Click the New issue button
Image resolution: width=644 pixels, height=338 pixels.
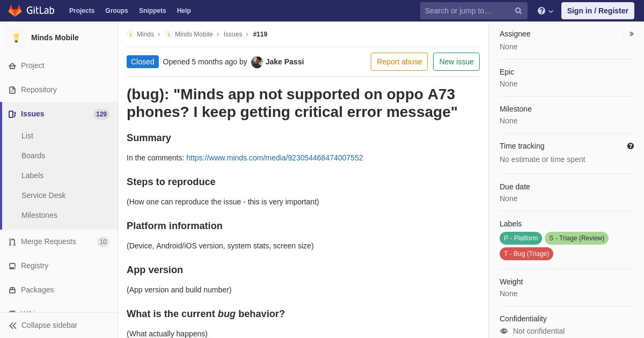pos(456,62)
